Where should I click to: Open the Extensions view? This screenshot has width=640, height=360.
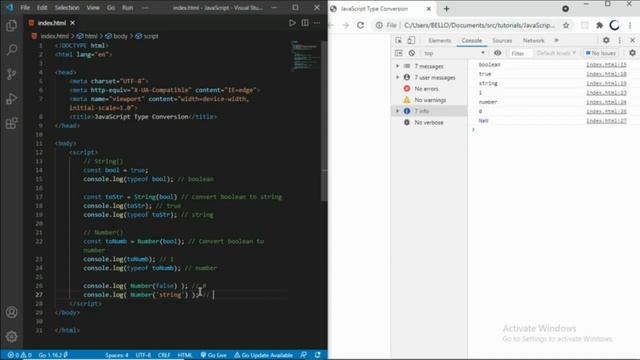coord(11,123)
